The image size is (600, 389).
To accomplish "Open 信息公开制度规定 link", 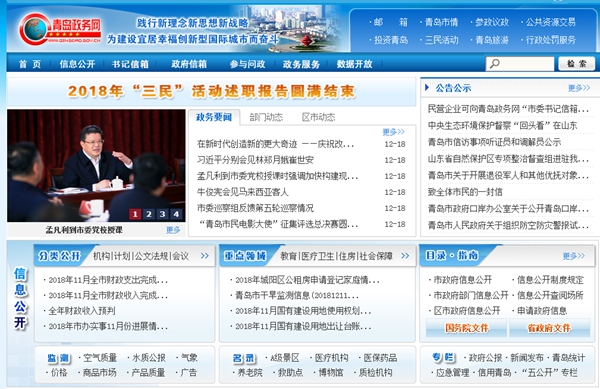I will [550, 280].
